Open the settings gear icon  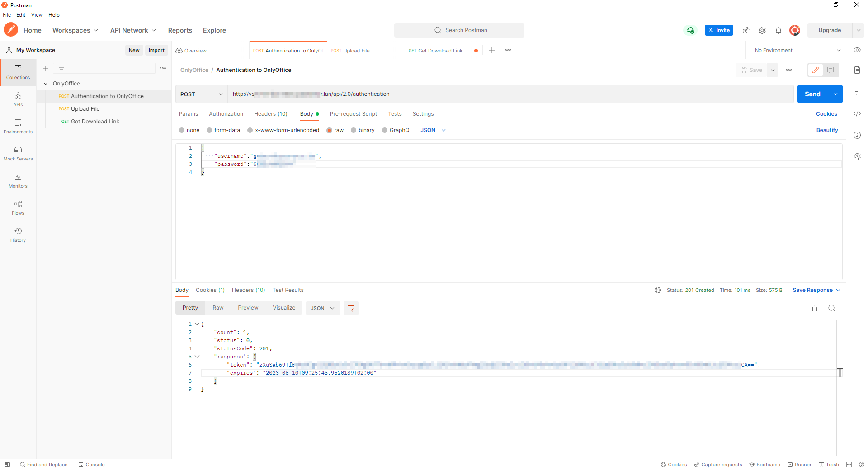point(762,30)
